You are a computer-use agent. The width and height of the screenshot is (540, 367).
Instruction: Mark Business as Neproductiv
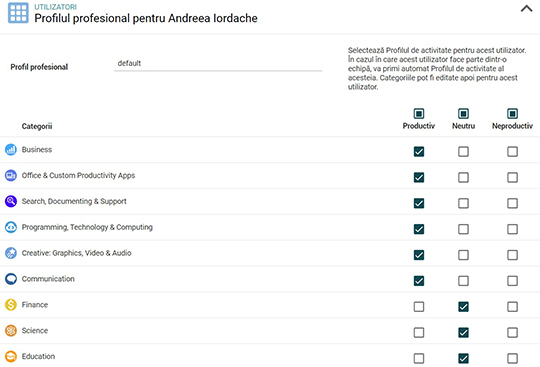pos(512,151)
